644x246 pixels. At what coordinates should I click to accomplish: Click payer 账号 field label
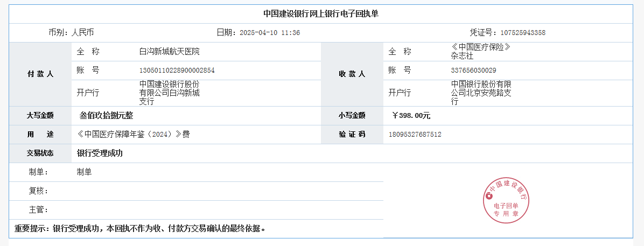pyautogui.click(x=88, y=70)
